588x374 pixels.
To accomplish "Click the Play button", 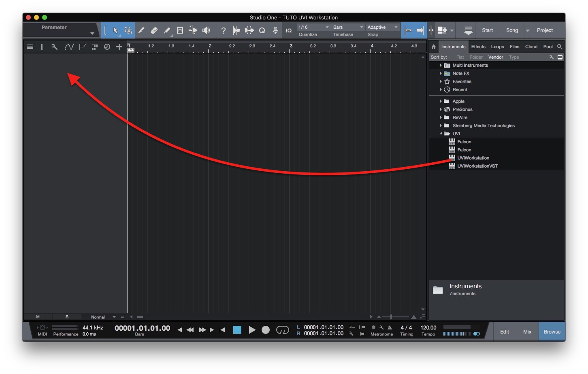I will (x=252, y=330).
